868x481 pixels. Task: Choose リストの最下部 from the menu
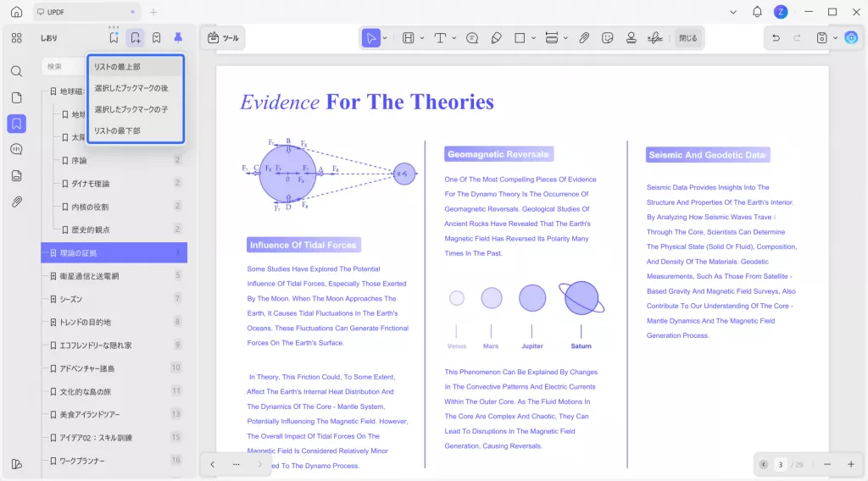click(x=136, y=130)
